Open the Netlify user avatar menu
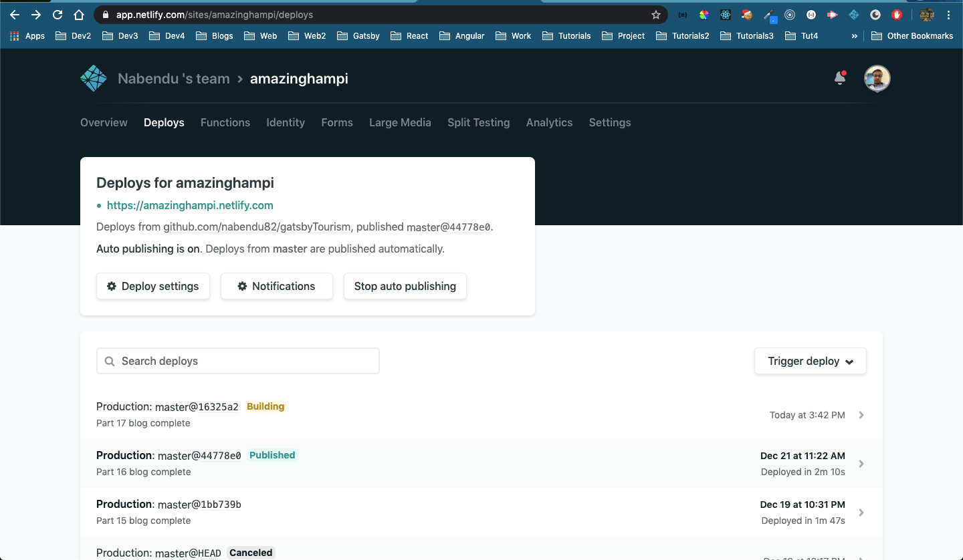Screen dimensions: 963x560 [877, 78]
